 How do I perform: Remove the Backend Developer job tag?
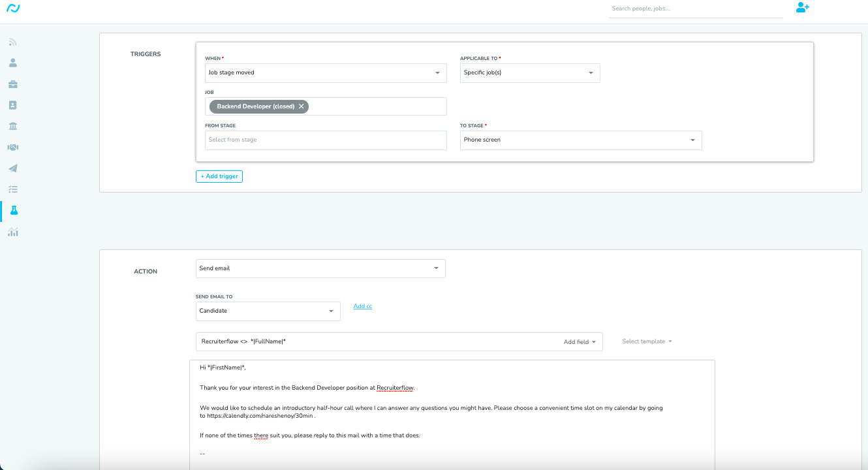click(301, 106)
